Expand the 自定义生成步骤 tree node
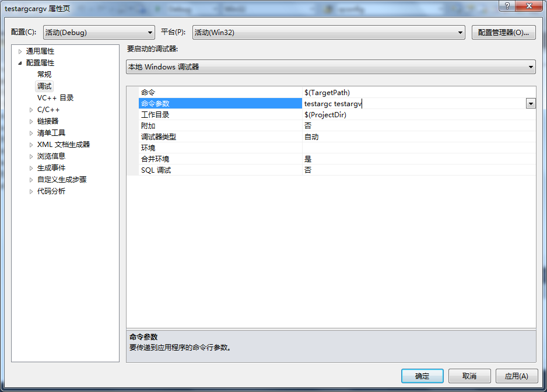The width and height of the screenshot is (547, 392). 31,180
